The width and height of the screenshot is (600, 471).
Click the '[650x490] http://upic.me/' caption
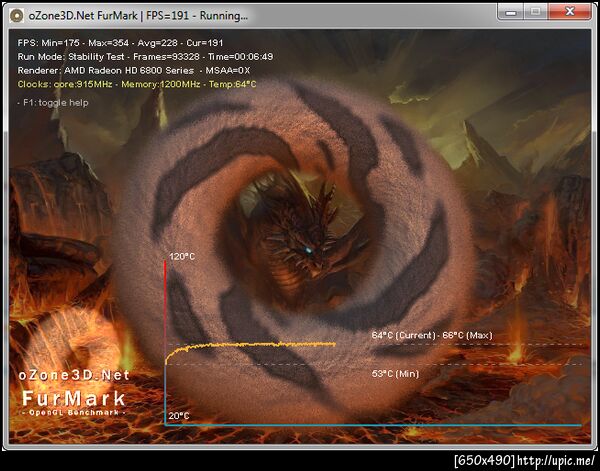coord(525,460)
